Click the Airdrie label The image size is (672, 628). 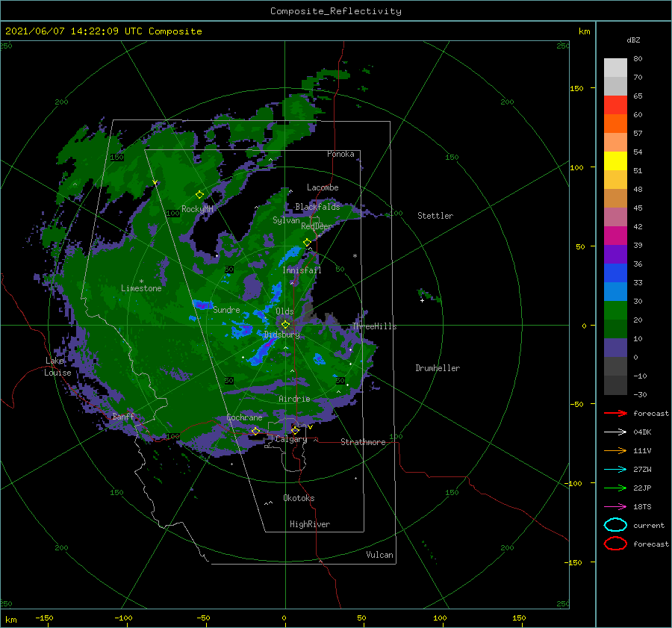[294, 399]
